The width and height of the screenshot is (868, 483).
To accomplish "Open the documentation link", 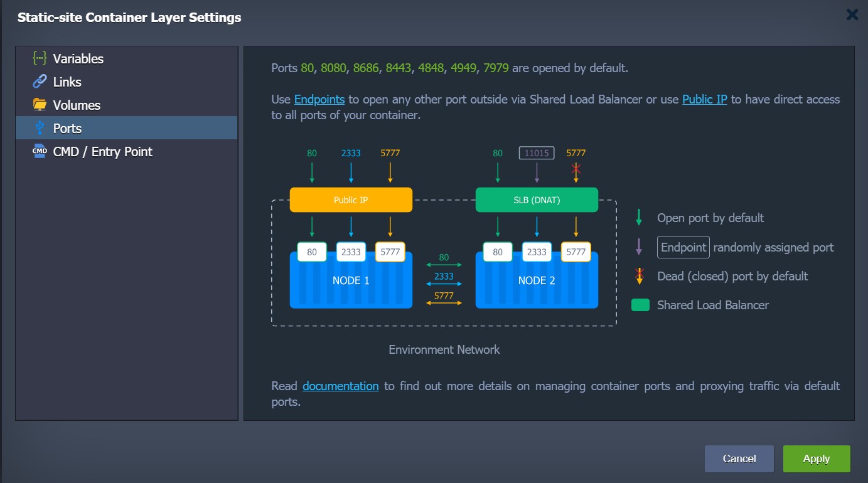I will point(341,386).
